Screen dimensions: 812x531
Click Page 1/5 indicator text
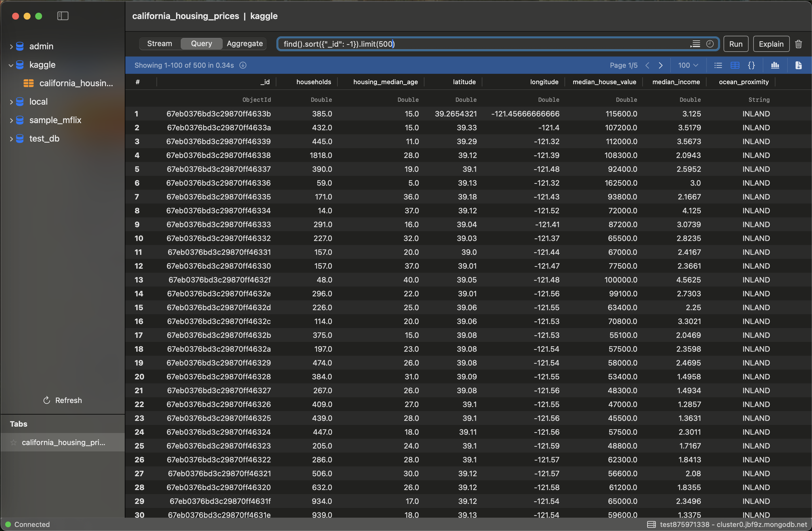click(623, 65)
